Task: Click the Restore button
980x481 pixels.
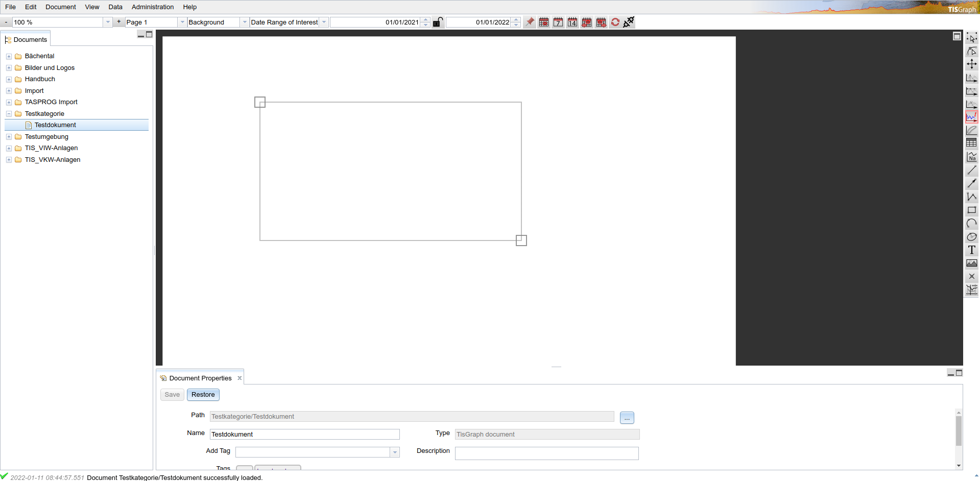Action: tap(203, 395)
